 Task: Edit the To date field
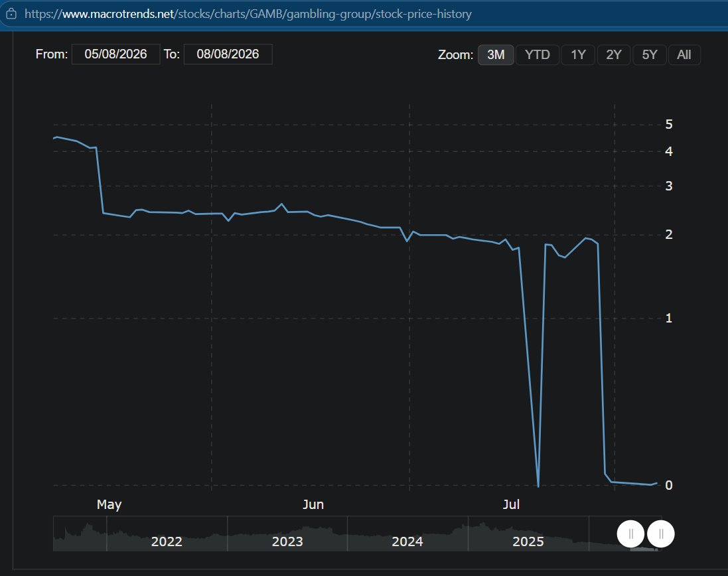pyautogui.click(x=228, y=54)
